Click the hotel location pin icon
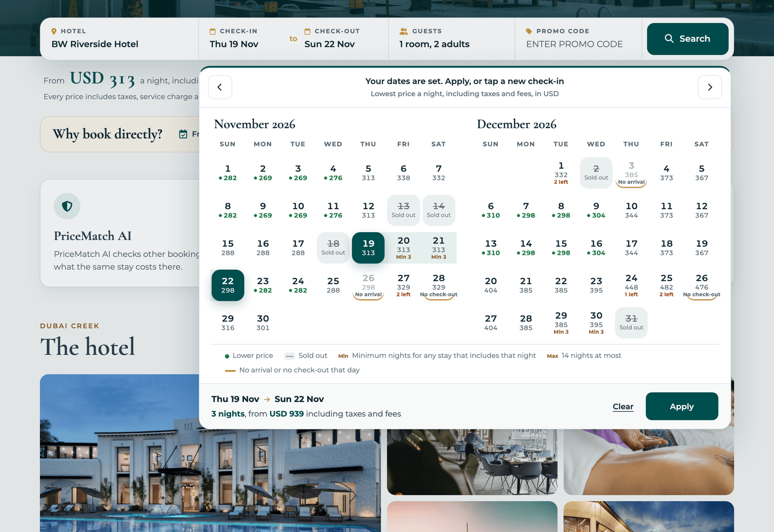The image size is (774, 532). coord(54,31)
